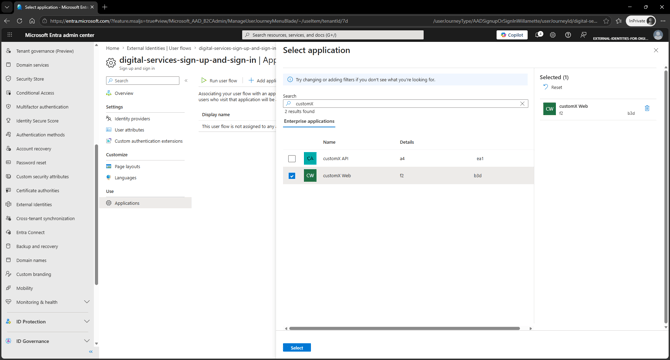Screen dimensions: 670x360
Task: Click the Domain names sidebar icon
Action: click(x=8, y=260)
